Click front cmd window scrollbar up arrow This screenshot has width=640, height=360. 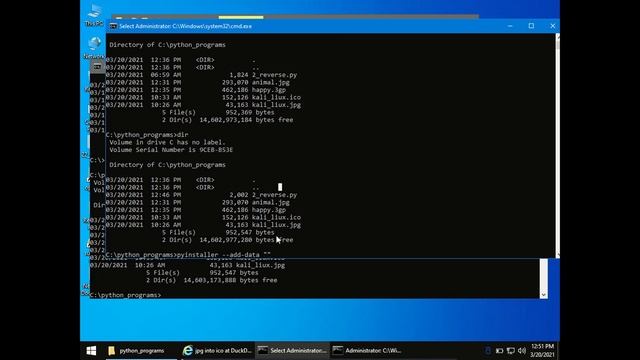pyautogui.click(x=557, y=37)
